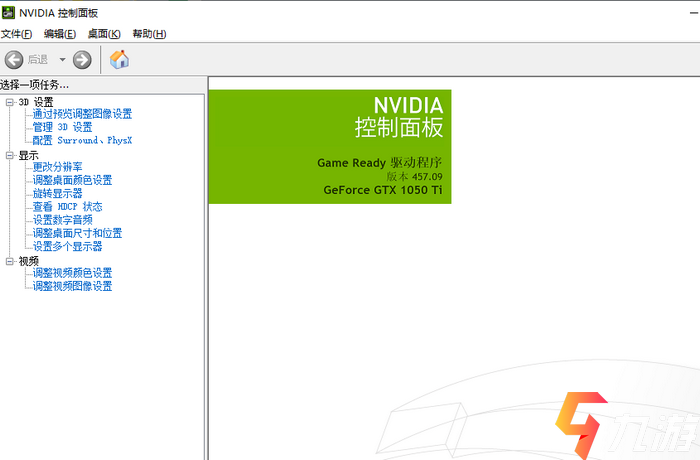Screen dimensions: 700x460
Task: Open 管理 3D 设置
Action: 62,127
